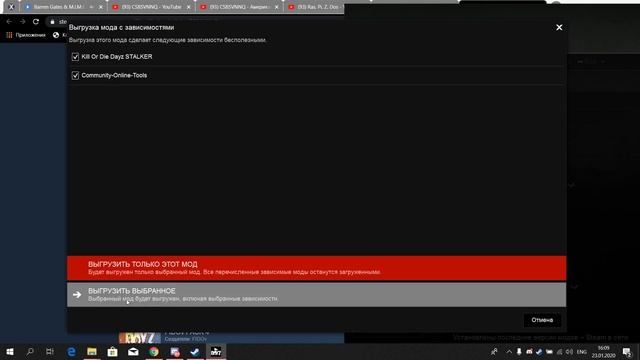The height and width of the screenshot is (360, 640).
Task: Uncheck the Community-Online-Tools checkbox
Action: click(x=75, y=76)
